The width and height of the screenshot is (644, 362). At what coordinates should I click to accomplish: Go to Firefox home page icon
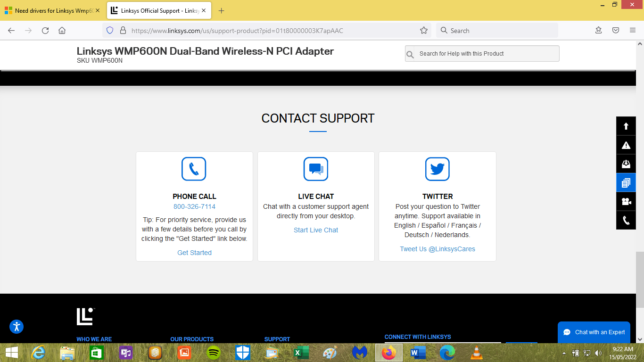(x=62, y=31)
